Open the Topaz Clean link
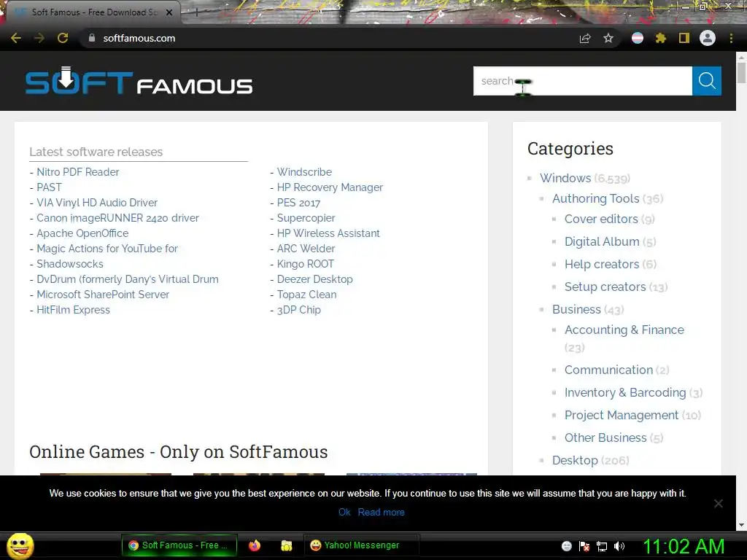 coord(307,295)
